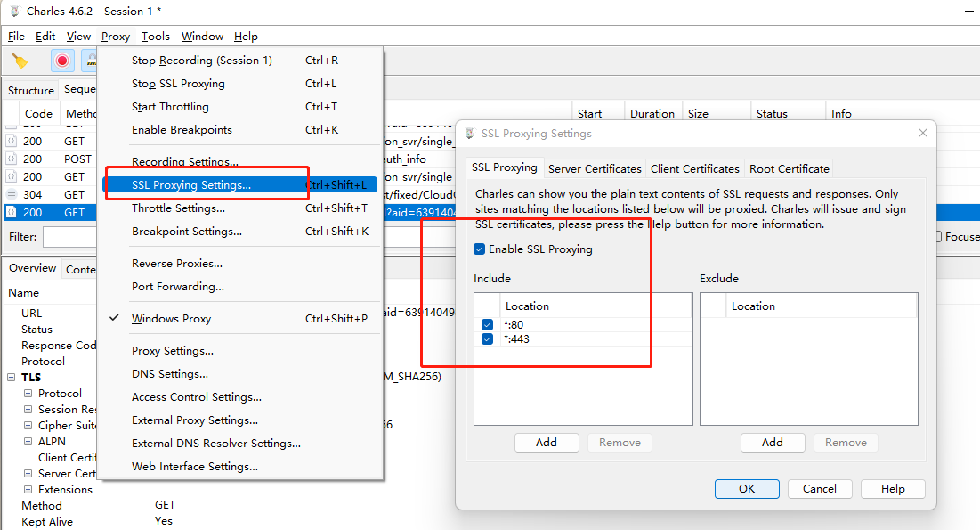Image resolution: width=980 pixels, height=530 pixels.
Task: Toggle the Enable SSL Proxying checkbox
Action: point(480,249)
